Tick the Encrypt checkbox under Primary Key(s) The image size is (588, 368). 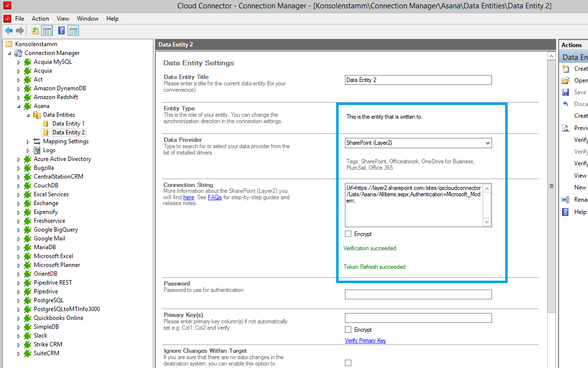tap(348, 330)
